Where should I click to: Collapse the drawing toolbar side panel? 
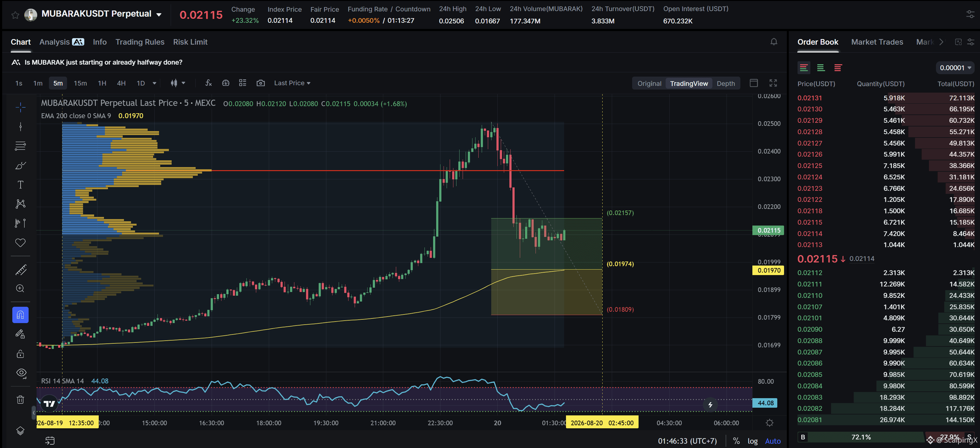coord(34,412)
